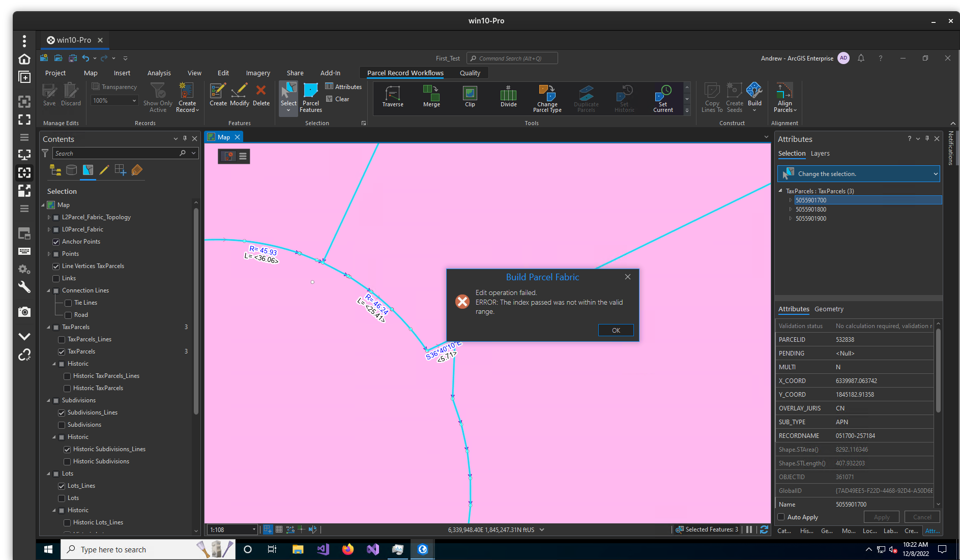Switch Contents to List By Editing
Screen dimensions: 960x560
[104, 170]
